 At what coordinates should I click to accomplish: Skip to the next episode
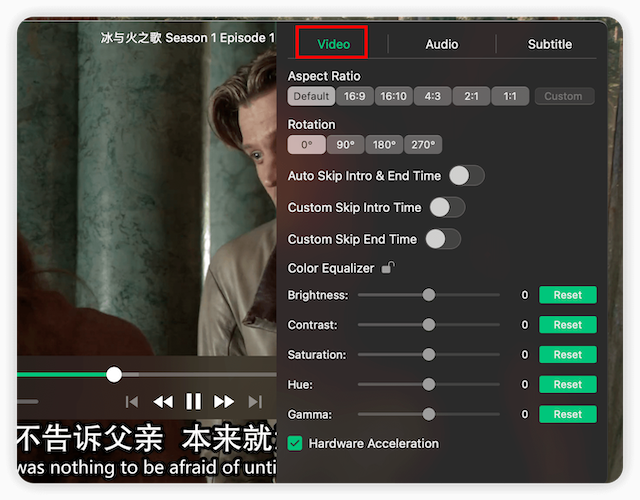tap(255, 401)
